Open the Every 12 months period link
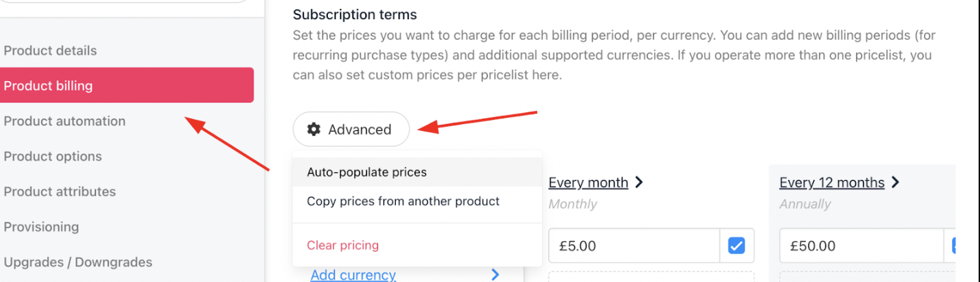 coord(831,183)
